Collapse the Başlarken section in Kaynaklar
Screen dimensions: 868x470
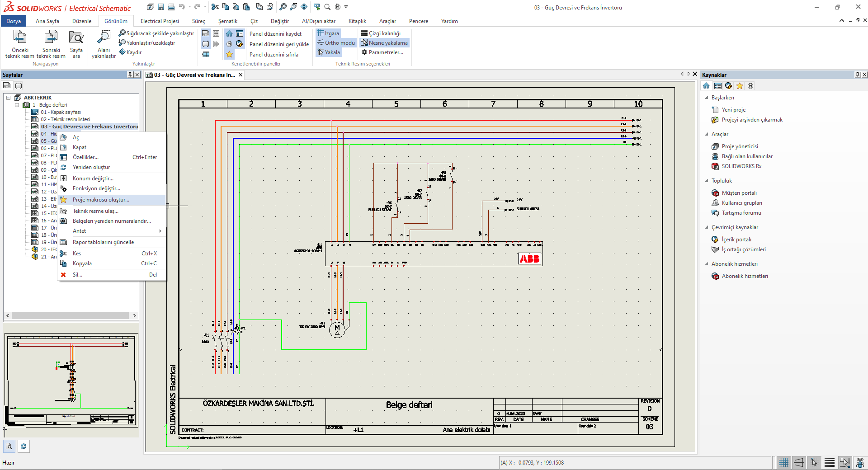[707, 97]
